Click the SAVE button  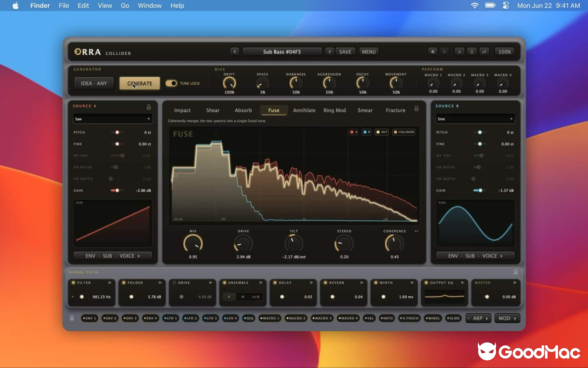[345, 52]
